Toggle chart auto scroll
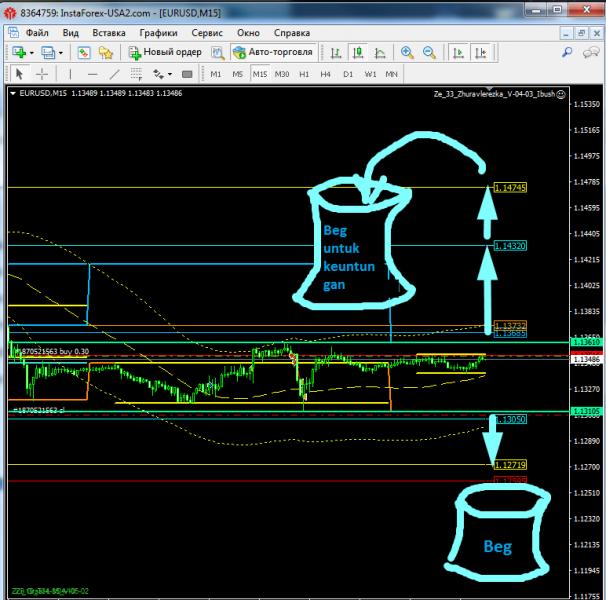This screenshot has width=606, height=600. (x=458, y=52)
